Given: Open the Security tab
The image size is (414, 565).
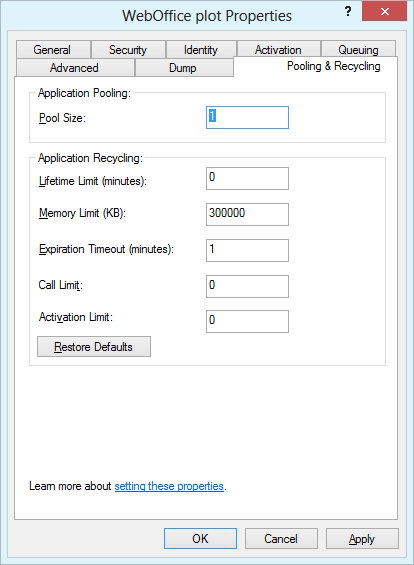Looking at the screenshot, I should click(128, 49).
